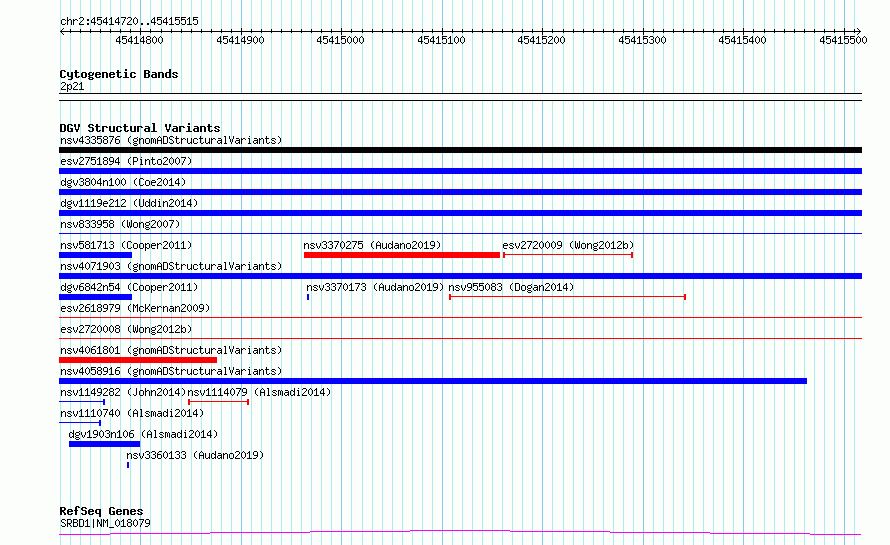Click esv2720008 (Wong2012b) label

[126, 329]
